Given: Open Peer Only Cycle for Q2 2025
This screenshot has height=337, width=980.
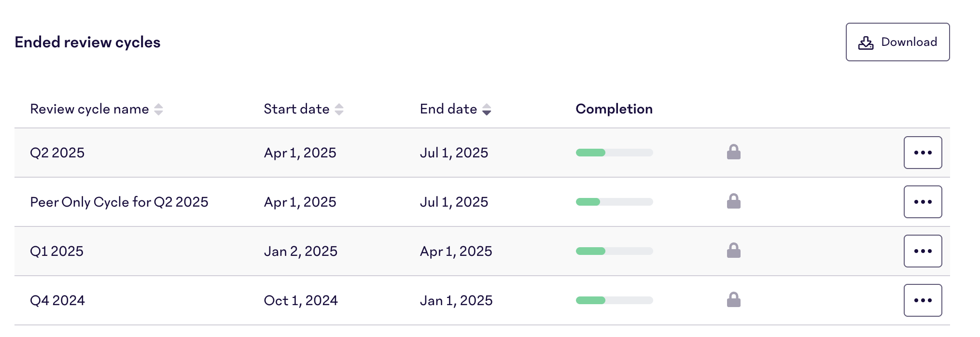Looking at the screenshot, I should (x=119, y=202).
